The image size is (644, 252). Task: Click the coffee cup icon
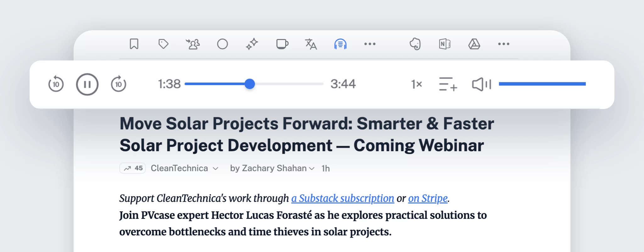click(282, 44)
